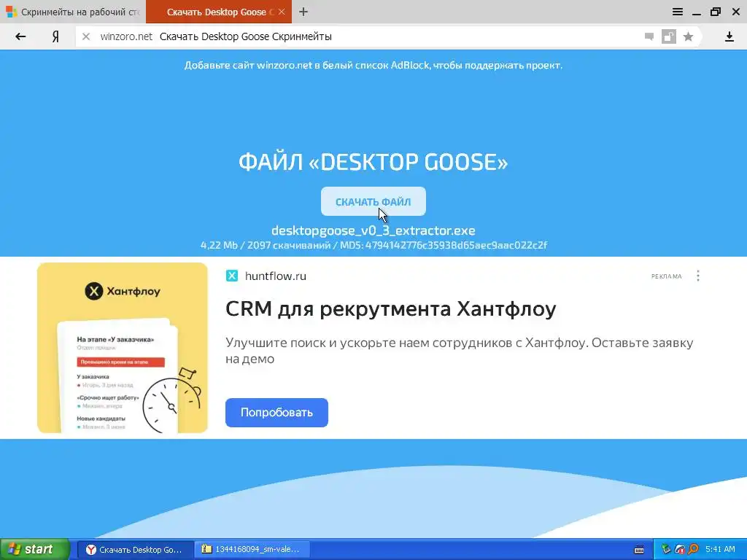Click the ad description about Хантфлоу demo
Screen dimensions: 747x560
[x=460, y=351]
